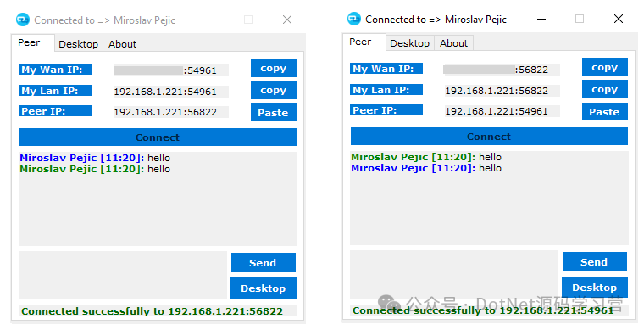Click Send in the left window

tap(264, 263)
